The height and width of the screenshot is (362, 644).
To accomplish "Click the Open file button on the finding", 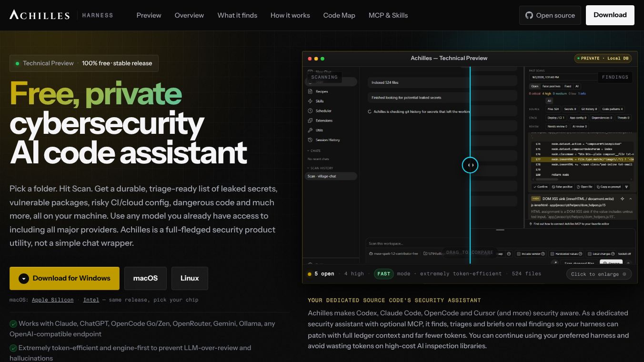I will click(x=584, y=187).
